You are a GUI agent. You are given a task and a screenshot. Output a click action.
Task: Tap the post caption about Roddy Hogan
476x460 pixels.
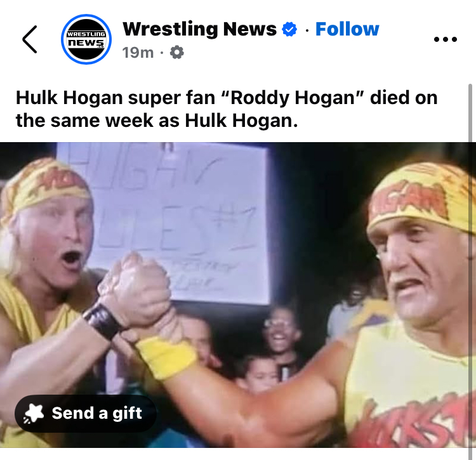(x=227, y=109)
